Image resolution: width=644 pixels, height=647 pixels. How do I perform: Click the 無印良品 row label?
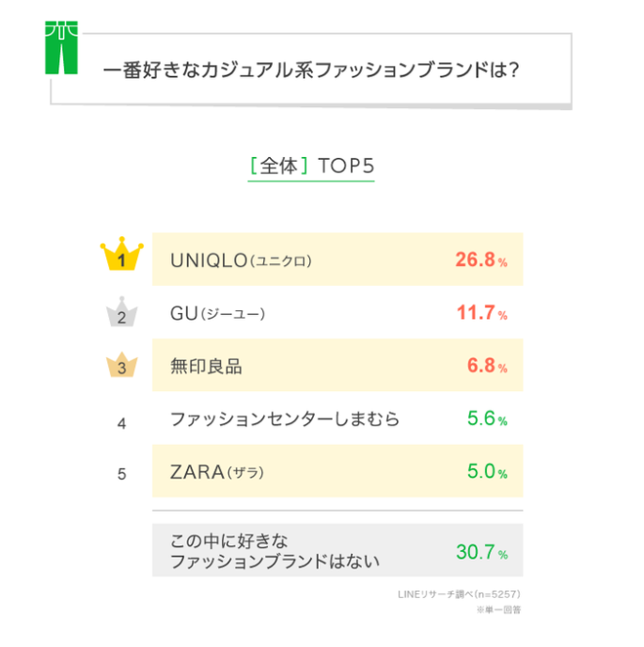[x=206, y=366]
